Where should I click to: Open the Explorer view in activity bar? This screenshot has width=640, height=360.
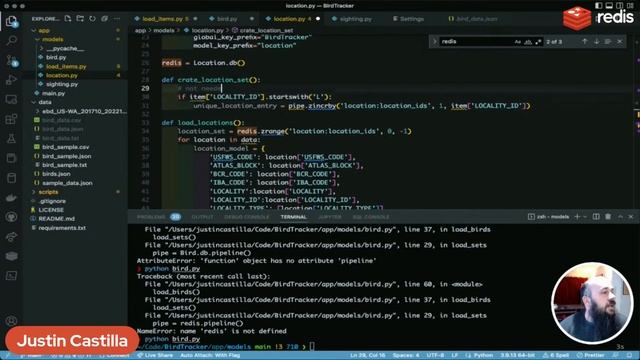point(11,21)
